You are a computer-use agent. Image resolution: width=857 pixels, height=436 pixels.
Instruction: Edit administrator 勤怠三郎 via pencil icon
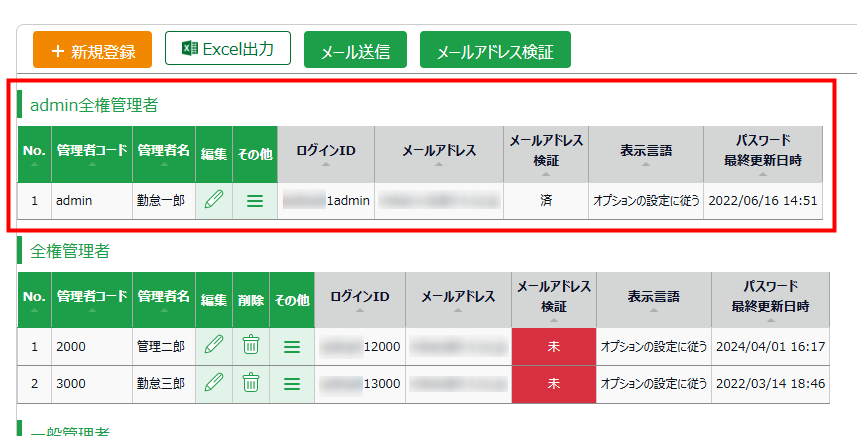(214, 383)
